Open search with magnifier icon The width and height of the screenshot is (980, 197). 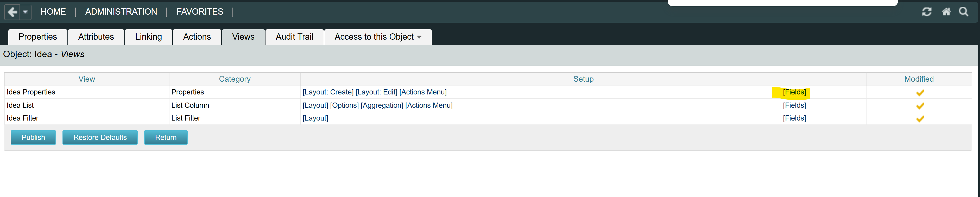[x=963, y=12]
